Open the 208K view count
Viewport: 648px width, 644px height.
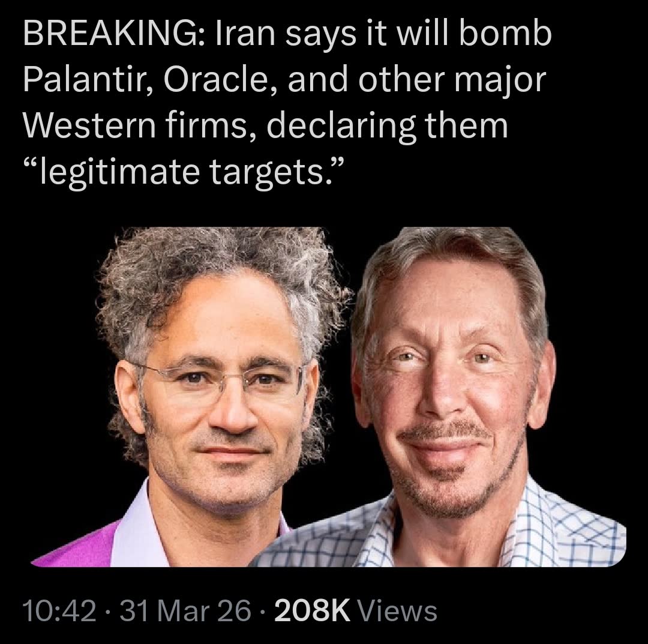312,611
